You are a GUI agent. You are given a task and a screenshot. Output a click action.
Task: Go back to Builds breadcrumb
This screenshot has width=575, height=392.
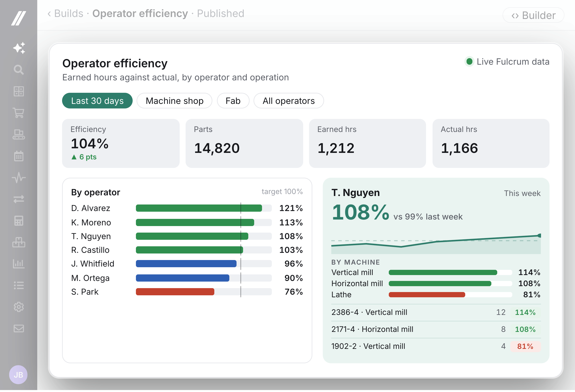[66, 14]
